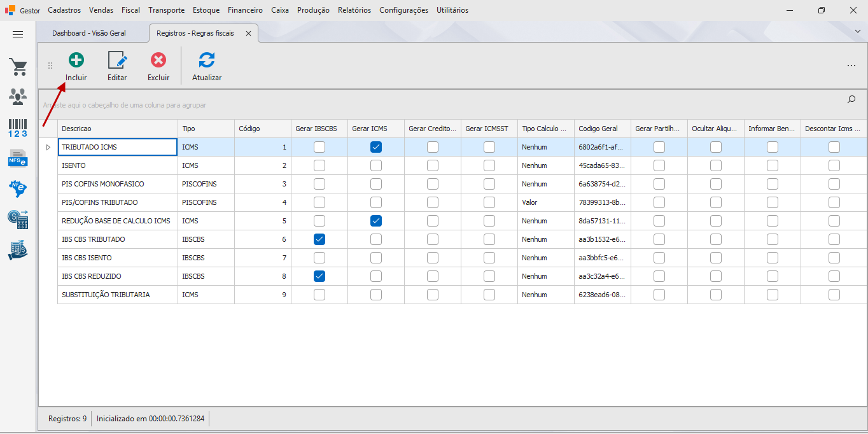Switch to Dashboard - Visão Geral tab
Viewport: 868px width, 434px height.
click(89, 33)
